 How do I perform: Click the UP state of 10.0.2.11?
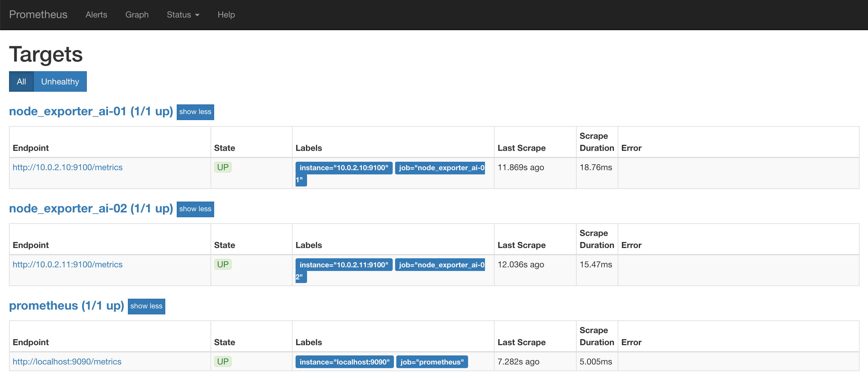pos(223,264)
